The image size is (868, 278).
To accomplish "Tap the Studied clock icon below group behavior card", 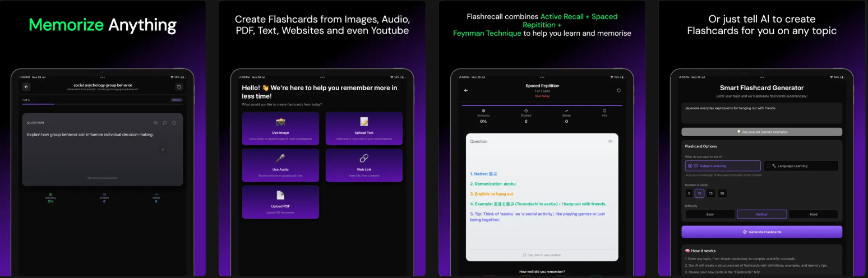I will (104, 194).
